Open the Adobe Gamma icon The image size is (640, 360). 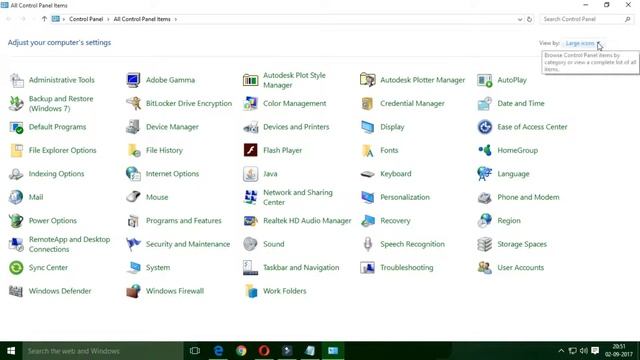pyautogui.click(x=133, y=80)
